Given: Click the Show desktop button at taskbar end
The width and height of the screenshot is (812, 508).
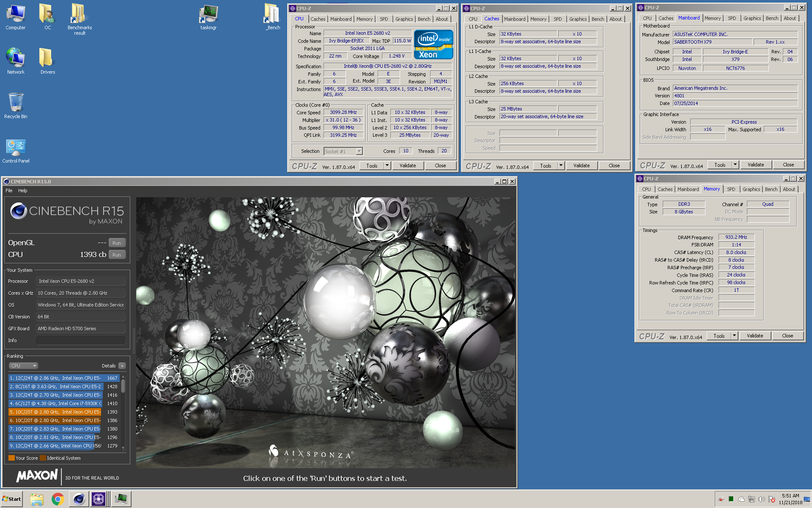Looking at the screenshot, I should pyautogui.click(x=807, y=499).
